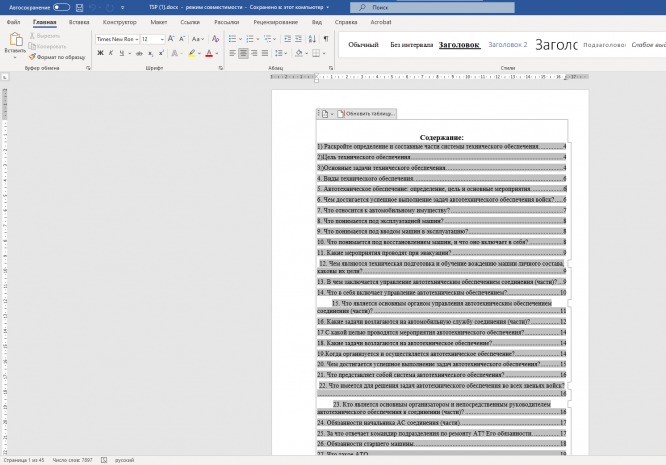Toggle Strikethrough formatting
The image size is (666, 465).
(139, 54)
